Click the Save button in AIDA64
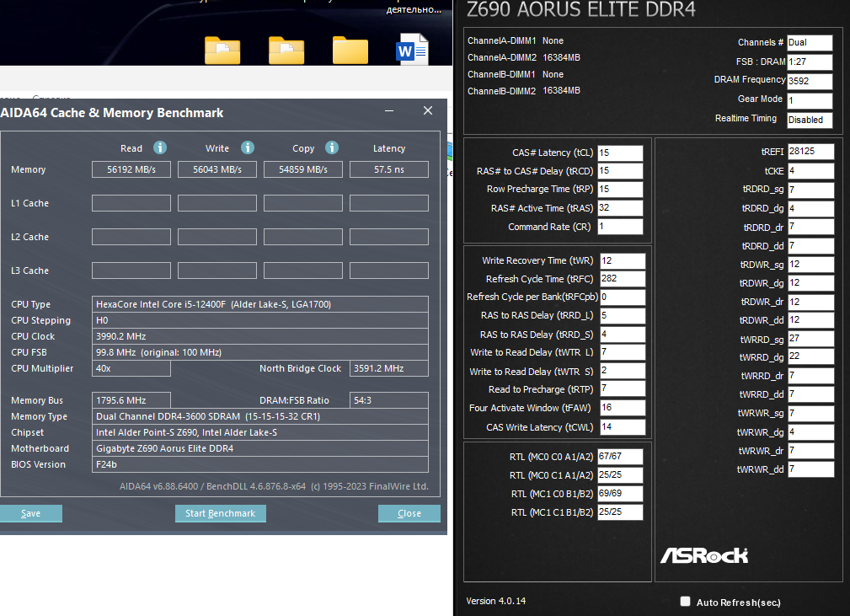 pos(31,513)
